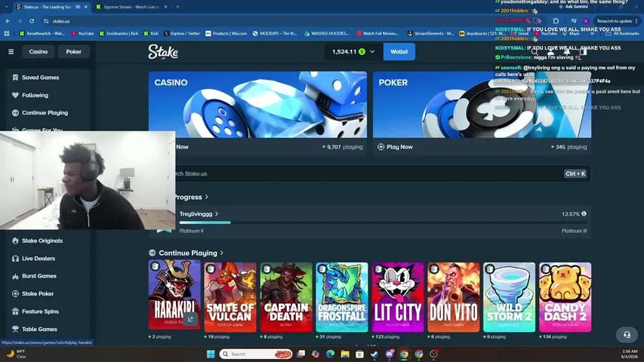Viewport: 644px width, 362px height.
Task: Open the StreamElements bookmark
Action: (x=430, y=33)
